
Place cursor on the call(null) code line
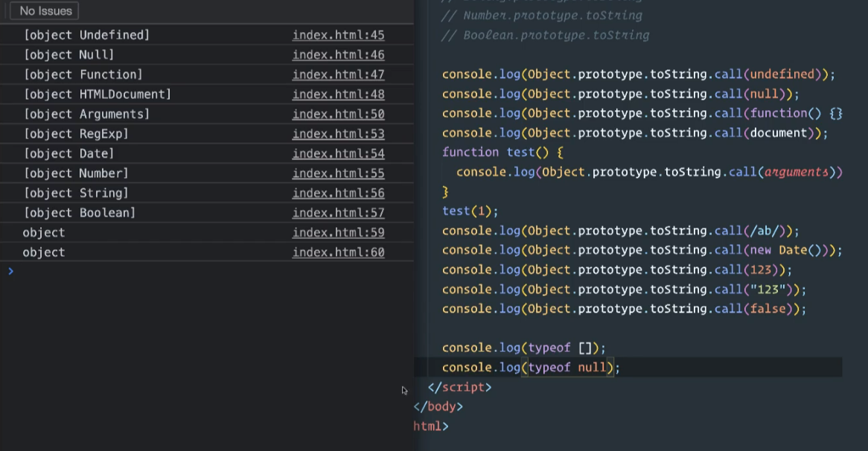click(x=621, y=94)
